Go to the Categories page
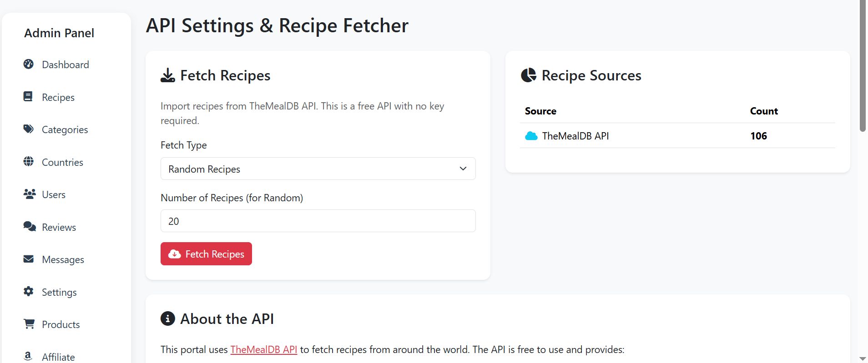This screenshot has width=868, height=363. [65, 130]
